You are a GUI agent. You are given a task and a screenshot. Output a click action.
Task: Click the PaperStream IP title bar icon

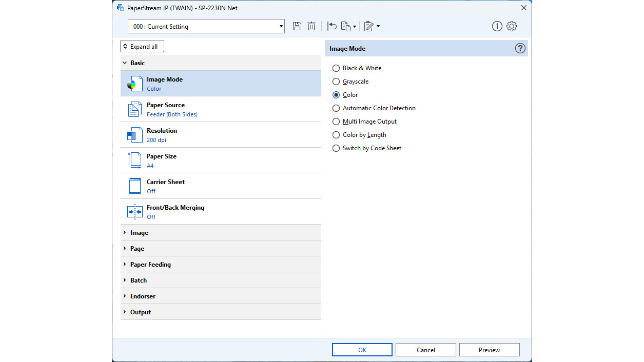[x=120, y=8]
